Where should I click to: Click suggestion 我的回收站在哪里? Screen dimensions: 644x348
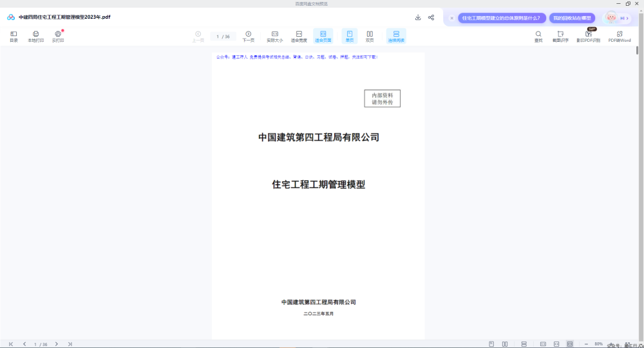[x=572, y=18]
